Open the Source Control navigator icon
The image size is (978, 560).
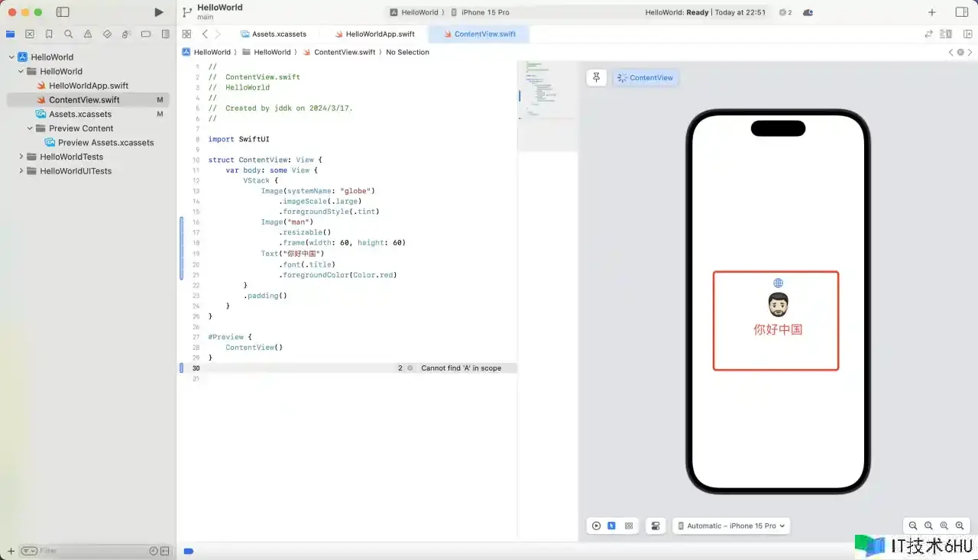[30, 34]
